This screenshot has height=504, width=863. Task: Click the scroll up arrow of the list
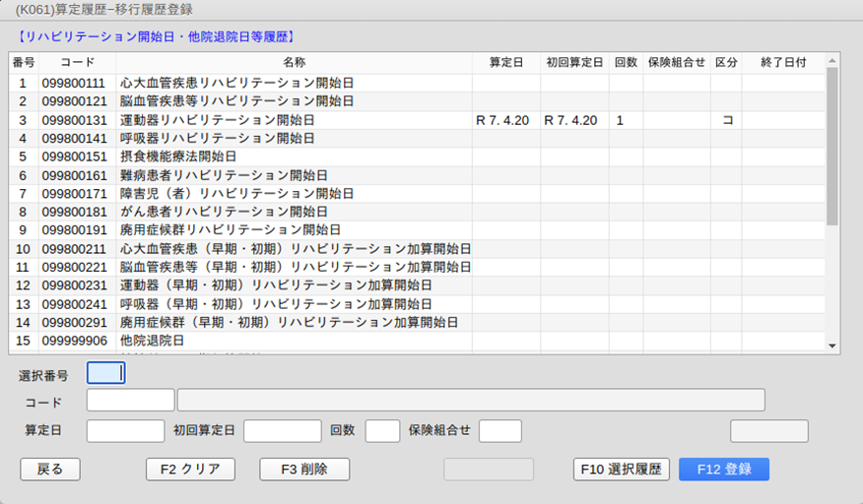point(832,60)
